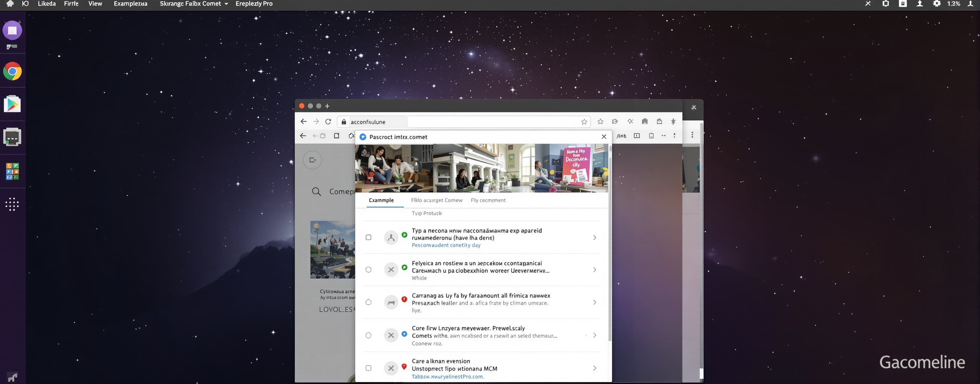The width and height of the screenshot is (980, 384).
Task: Open Skırangc Falbx Comet dropdown menu
Action: click(194, 4)
